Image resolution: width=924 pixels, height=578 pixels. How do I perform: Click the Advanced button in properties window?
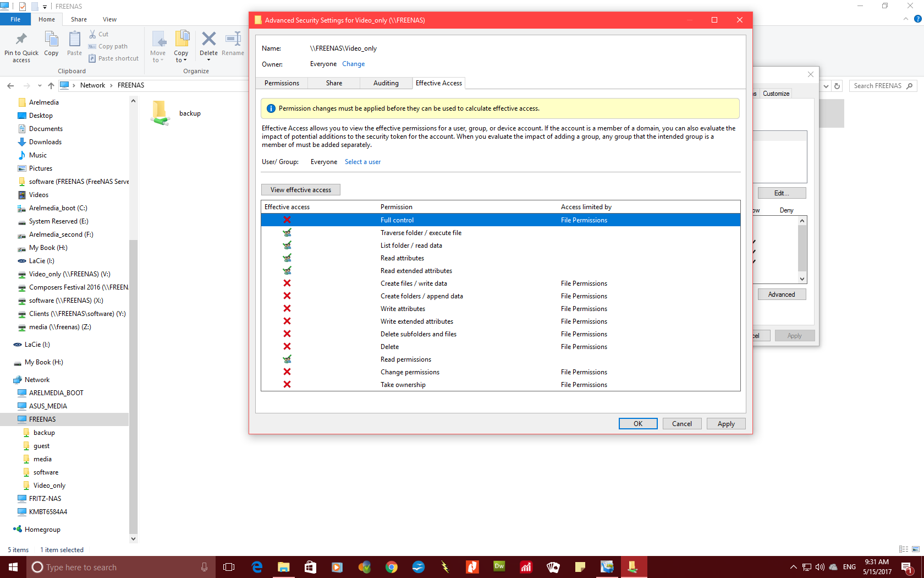[782, 295]
